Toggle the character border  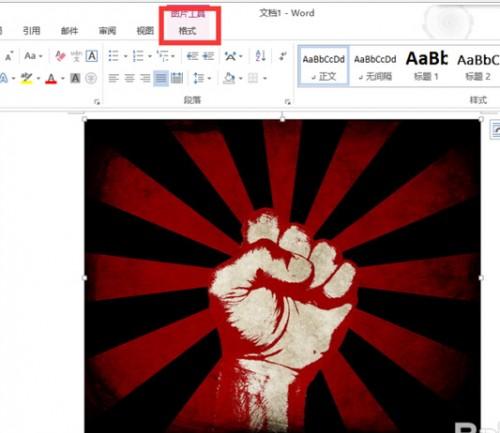[92, 56]
